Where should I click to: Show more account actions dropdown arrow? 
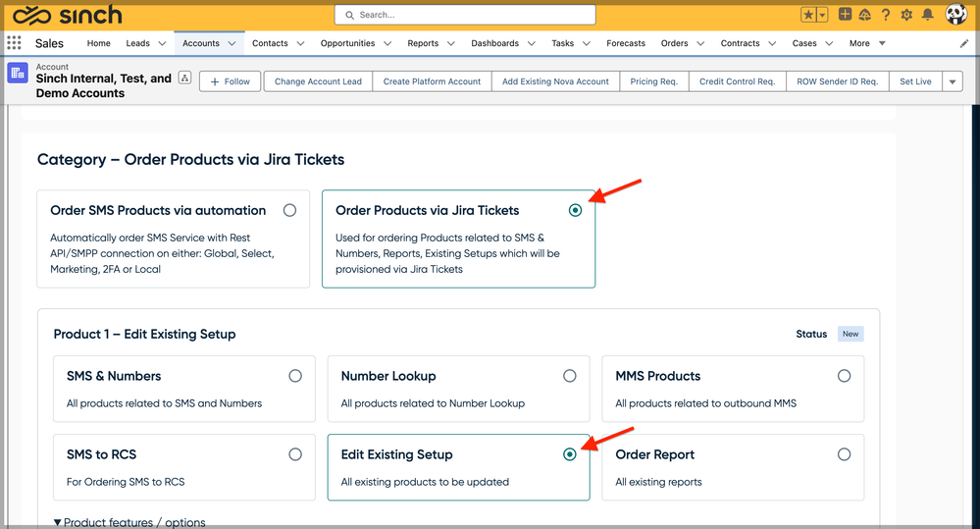click(x=953, y=81)
